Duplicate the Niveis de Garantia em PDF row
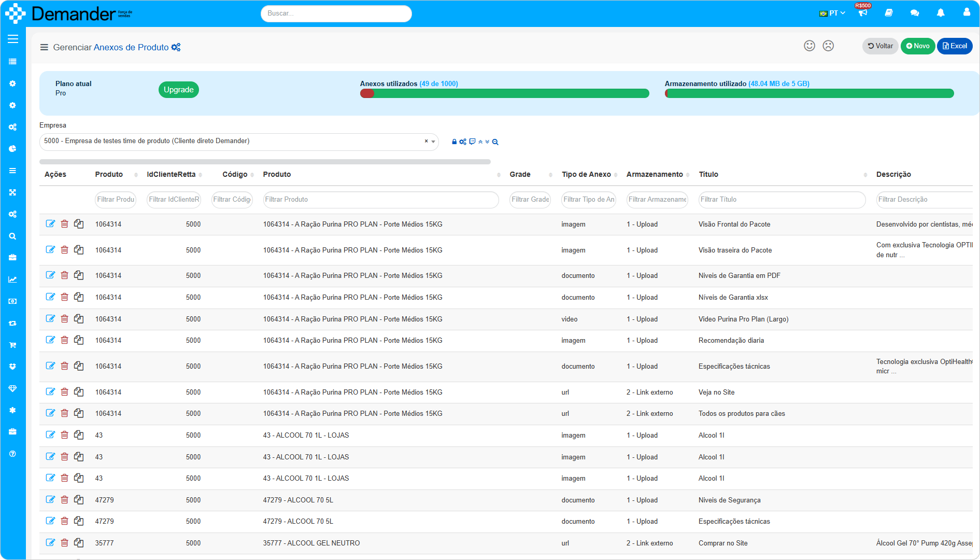The height and width of the screenshot is (560, 980). click(x=79, y=275)
